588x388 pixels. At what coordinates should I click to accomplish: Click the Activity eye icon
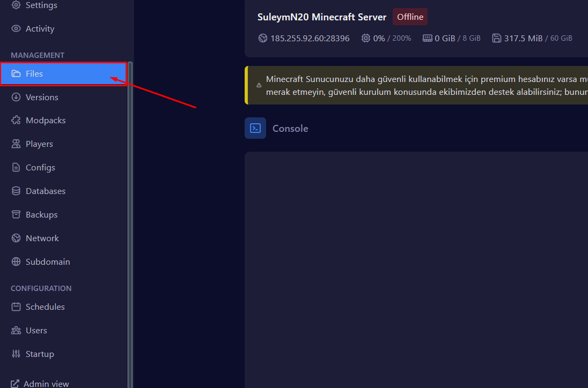(16, 28)
